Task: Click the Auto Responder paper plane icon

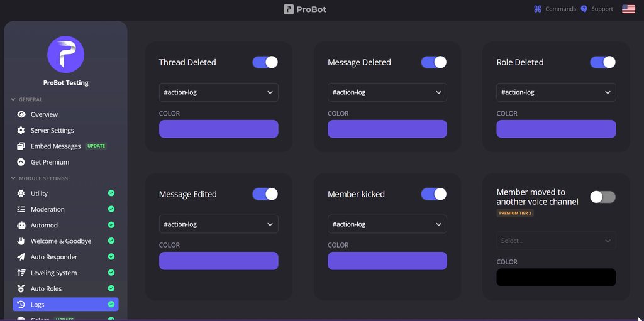Action: coord(21,257)
